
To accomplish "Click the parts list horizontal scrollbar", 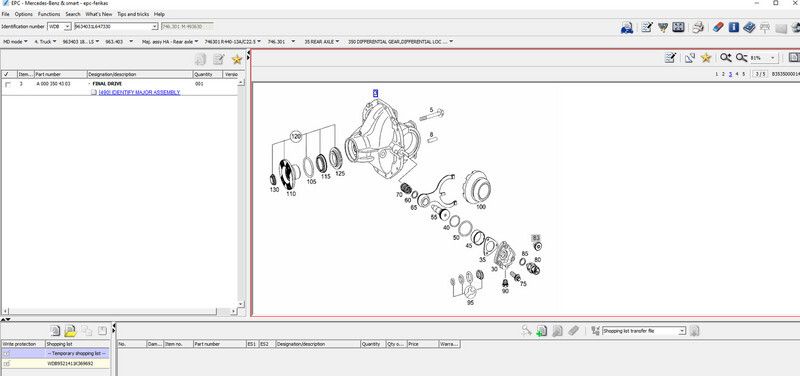I will pos(120,311).
